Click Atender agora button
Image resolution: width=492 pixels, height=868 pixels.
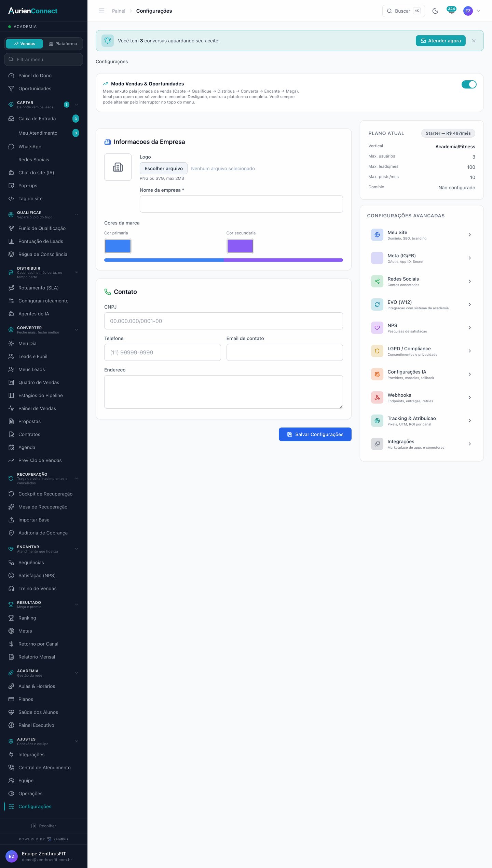point(440,41)
